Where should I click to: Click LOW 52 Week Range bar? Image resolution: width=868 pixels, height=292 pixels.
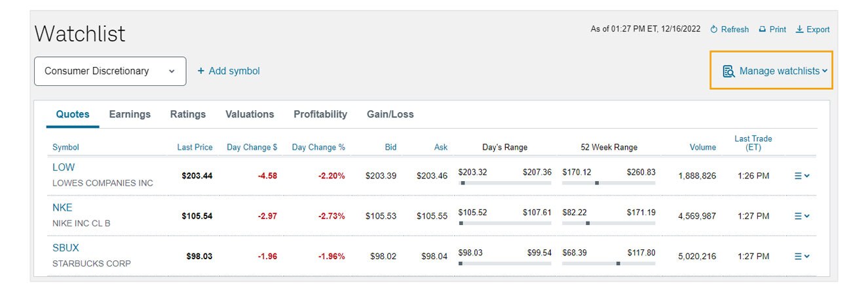[609, 183]
